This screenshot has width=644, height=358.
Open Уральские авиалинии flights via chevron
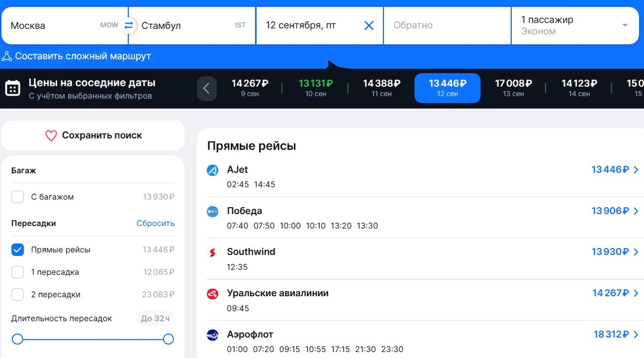click(636, 293)
